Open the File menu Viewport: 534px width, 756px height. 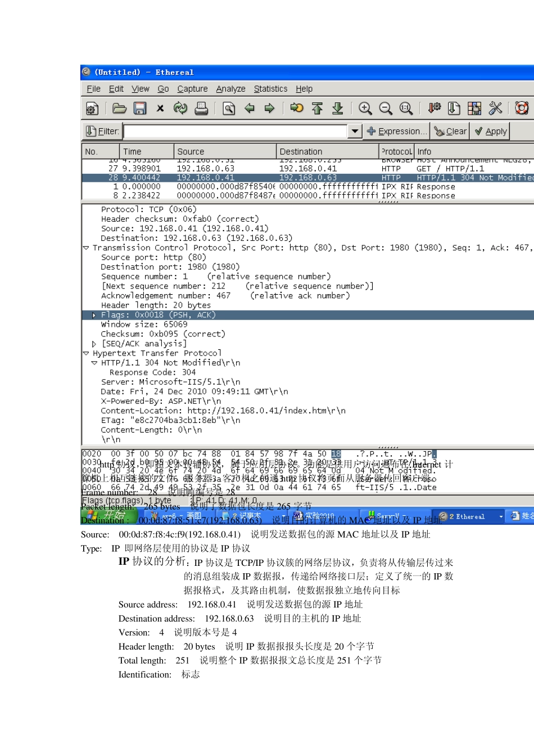pyautogui.click(x=94, y=89)
